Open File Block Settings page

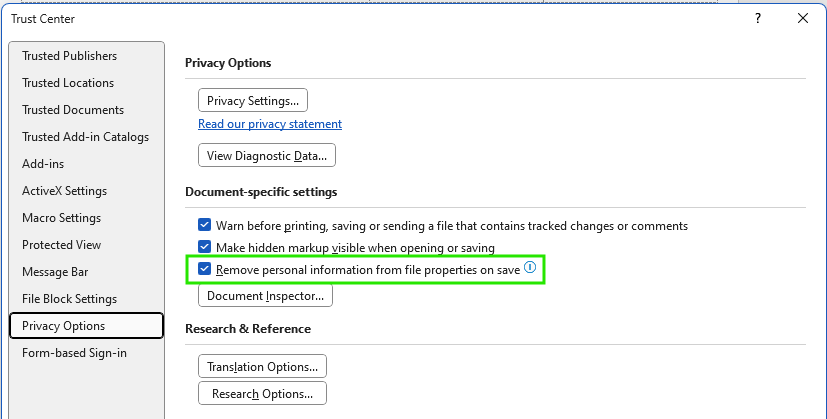coord(69,299)
